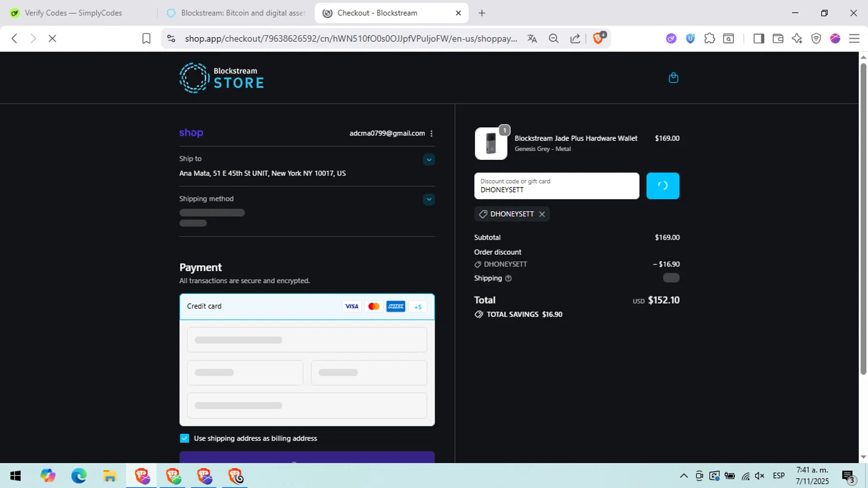Click the muted volume tray icon
This screenshot has height=488, width=868.
pos(760,476)
